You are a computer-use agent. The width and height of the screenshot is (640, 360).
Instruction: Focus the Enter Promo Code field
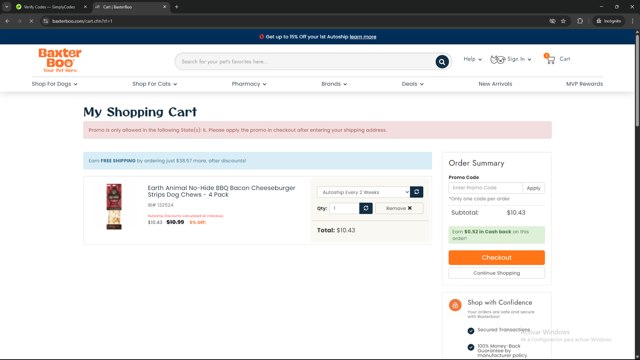click(x=485, y=188)
